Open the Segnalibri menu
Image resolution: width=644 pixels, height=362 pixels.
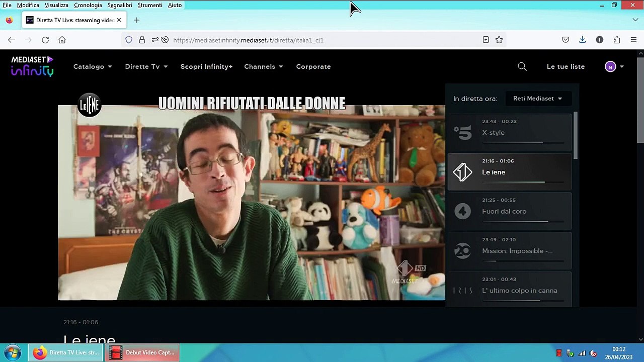120,5
